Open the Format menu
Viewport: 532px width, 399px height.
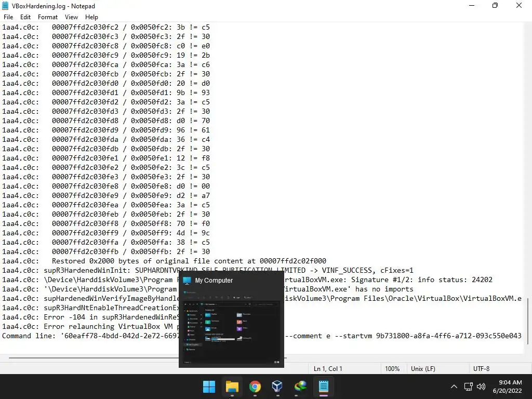coord(47,17)
